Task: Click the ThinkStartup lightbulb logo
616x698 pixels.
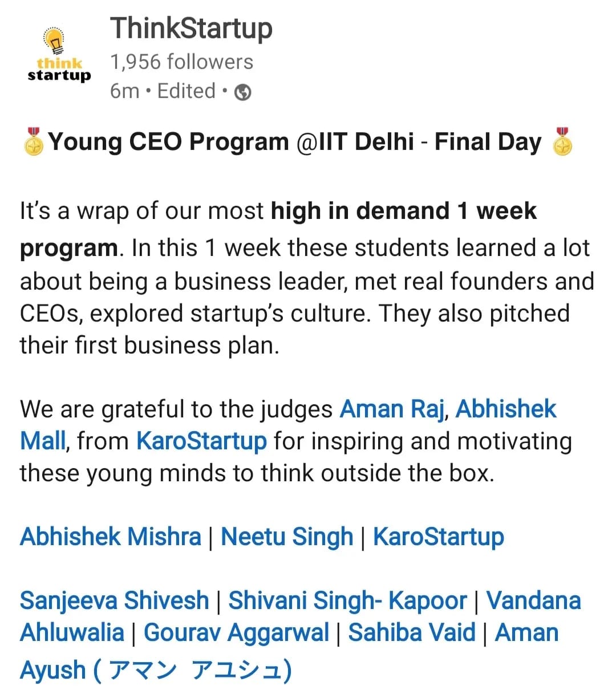Action: (58, 57)
